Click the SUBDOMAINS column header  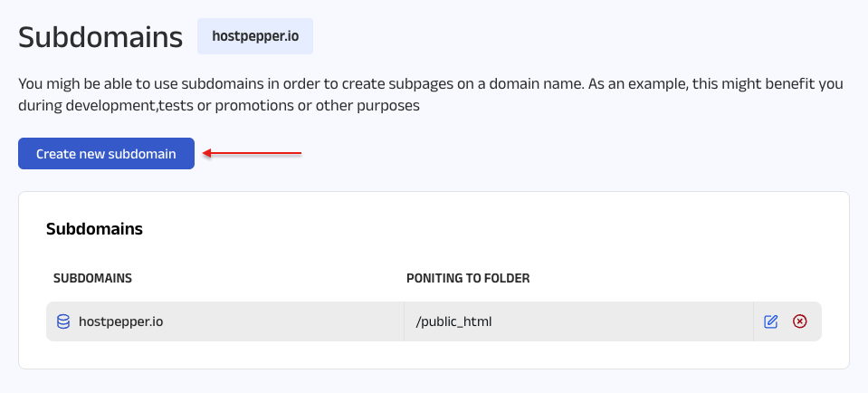tap(93, 278)
